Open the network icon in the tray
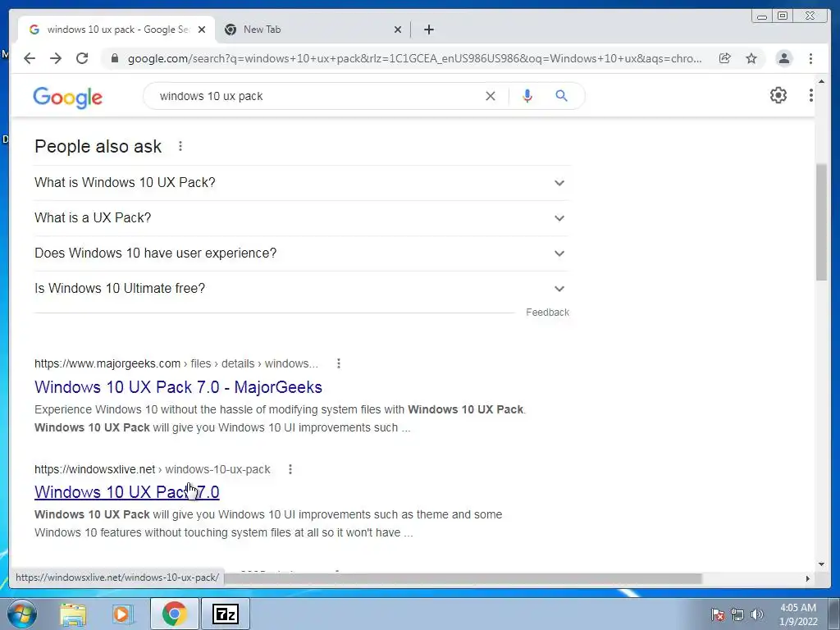This screenshot has height=630, width=840. coord(737,614)
